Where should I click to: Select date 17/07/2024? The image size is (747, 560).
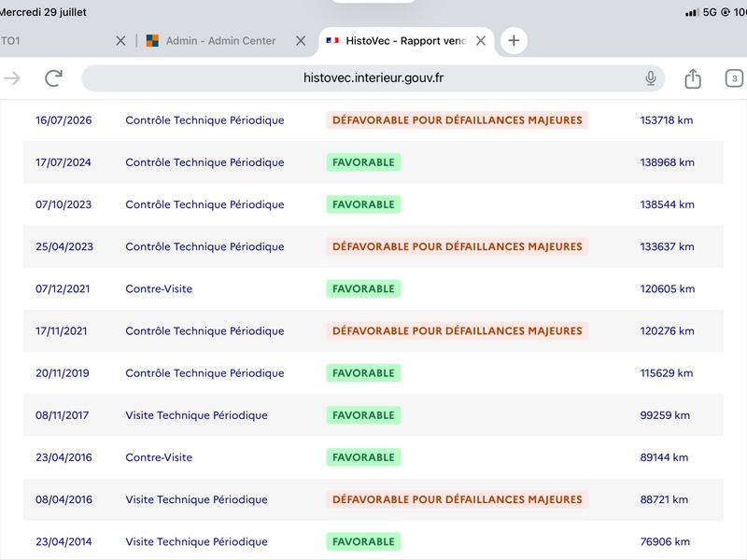[x=63, y=162]
